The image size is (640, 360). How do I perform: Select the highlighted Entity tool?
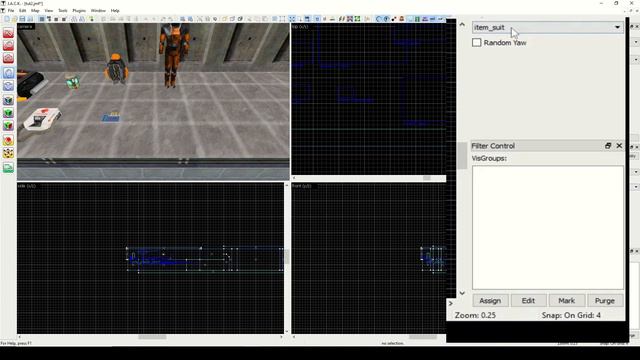[x=8, y=73]
